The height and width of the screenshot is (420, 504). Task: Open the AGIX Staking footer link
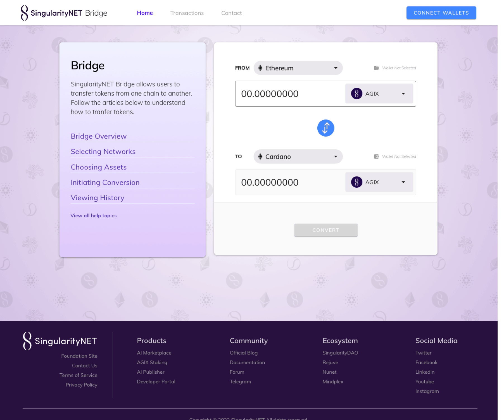coord(152,362)
